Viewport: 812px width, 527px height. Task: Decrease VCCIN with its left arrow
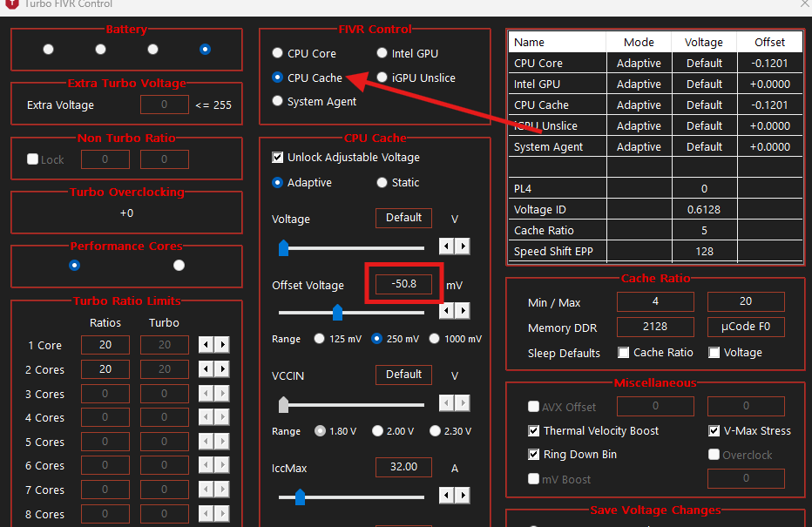[446, 402]
